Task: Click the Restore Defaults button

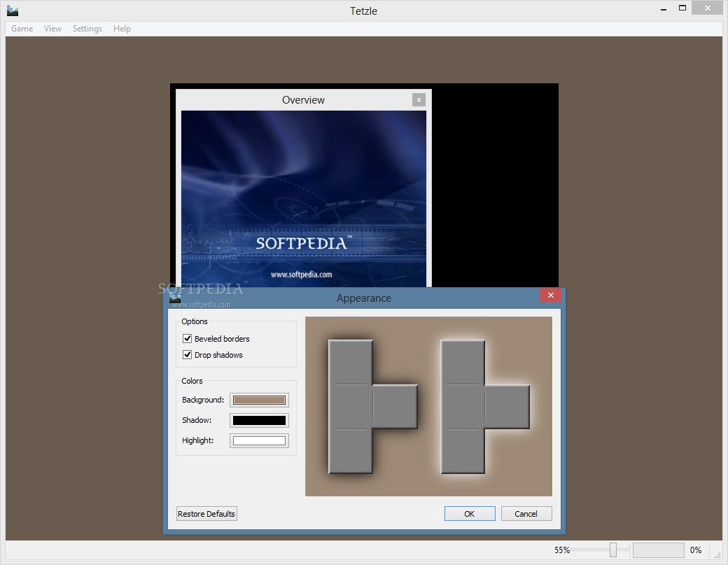Action: [x=206, y=513]
